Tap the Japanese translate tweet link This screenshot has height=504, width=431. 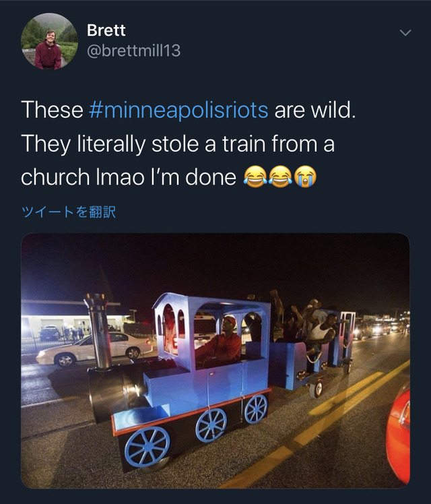(x=69, y=212)
